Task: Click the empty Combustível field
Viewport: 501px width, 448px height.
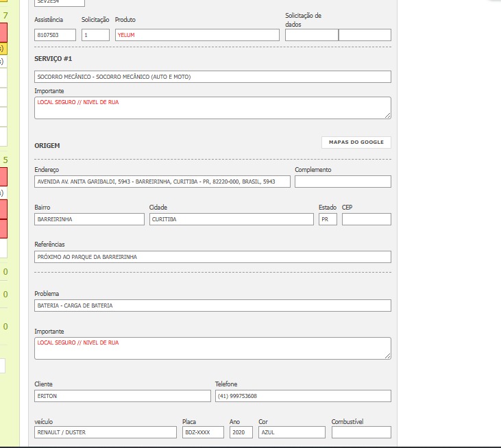Action: [361, 432]
